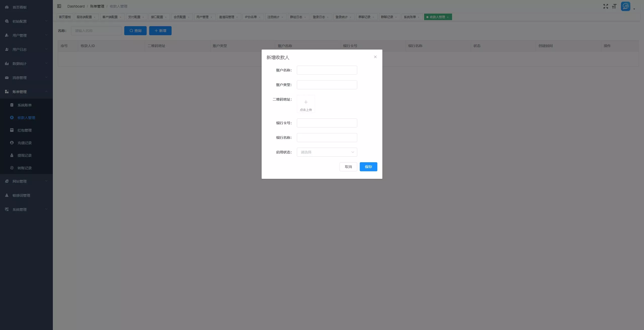This screenshot has height=330, width=644.
Task: Focus the 名称 search input
Action: coord(96,31)
